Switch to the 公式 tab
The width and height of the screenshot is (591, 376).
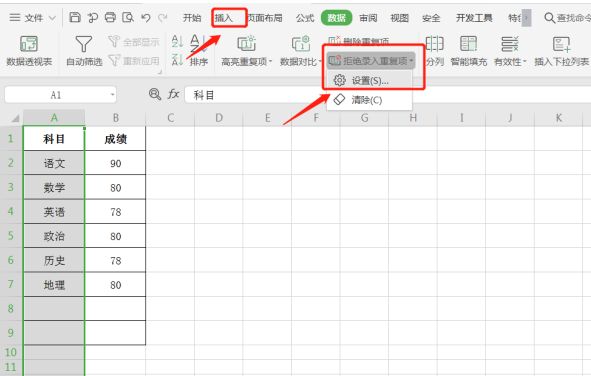click(305, 18)
